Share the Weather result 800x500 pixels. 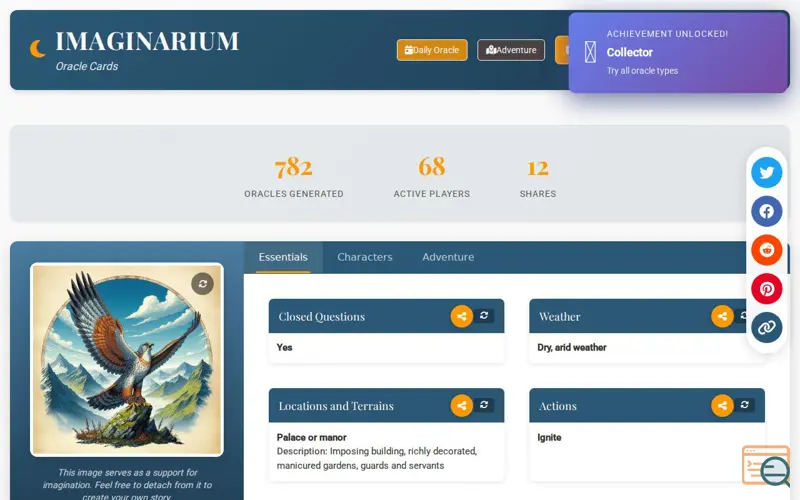click(722, 316)
